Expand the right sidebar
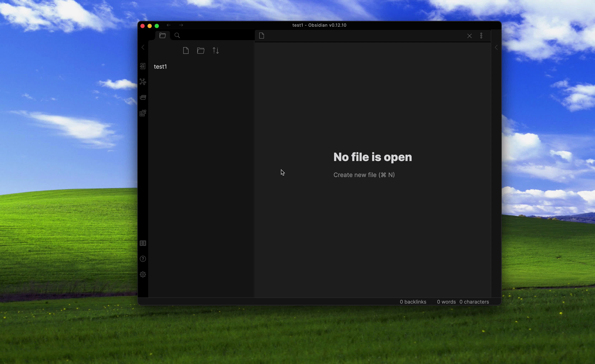Screen dimensions: 595x364 tap(496, 48)
